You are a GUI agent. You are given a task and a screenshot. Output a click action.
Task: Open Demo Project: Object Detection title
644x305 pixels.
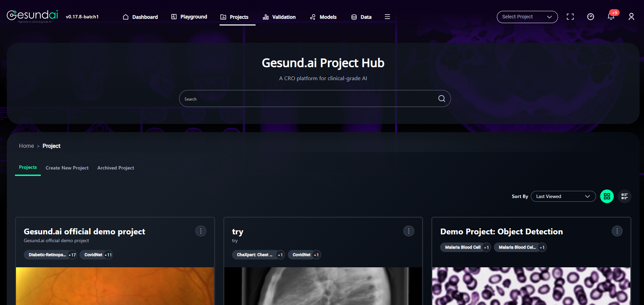coord(502,232)
